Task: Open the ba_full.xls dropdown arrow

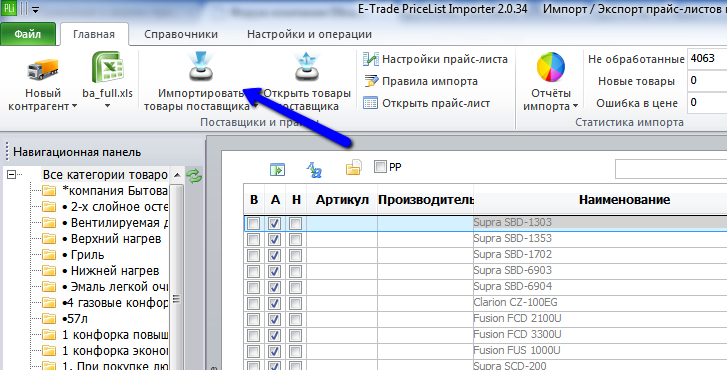Action: 107,106
